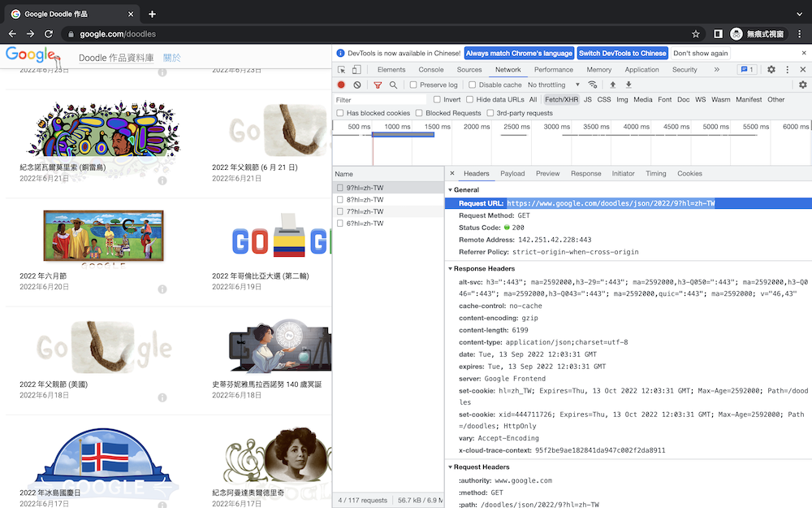This screenshot has height=508, width=812.
Task: Open the No throttling dropdown
Action: pyautogui.click(x=554, y=85)
